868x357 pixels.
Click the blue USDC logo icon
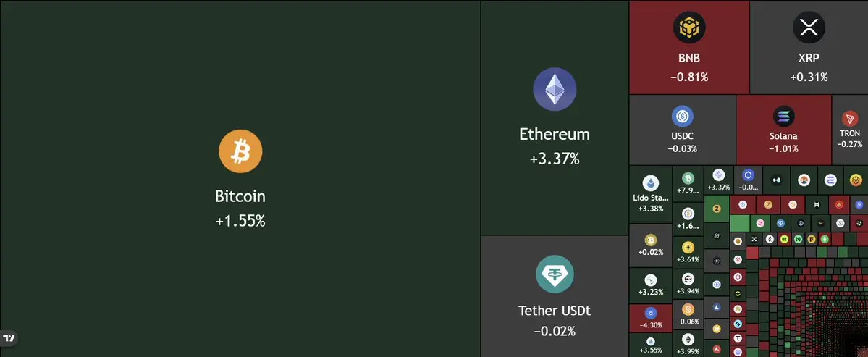pyautogui.click(x=682, y=116)
